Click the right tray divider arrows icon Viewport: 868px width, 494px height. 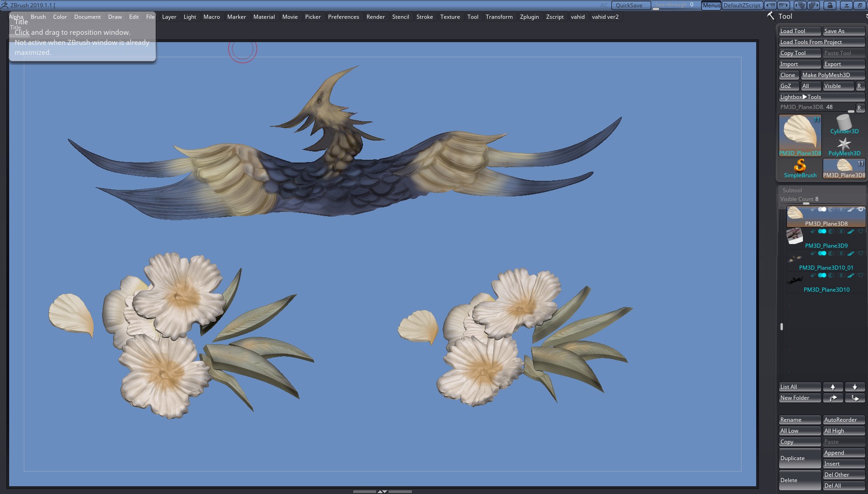point(783,5)
